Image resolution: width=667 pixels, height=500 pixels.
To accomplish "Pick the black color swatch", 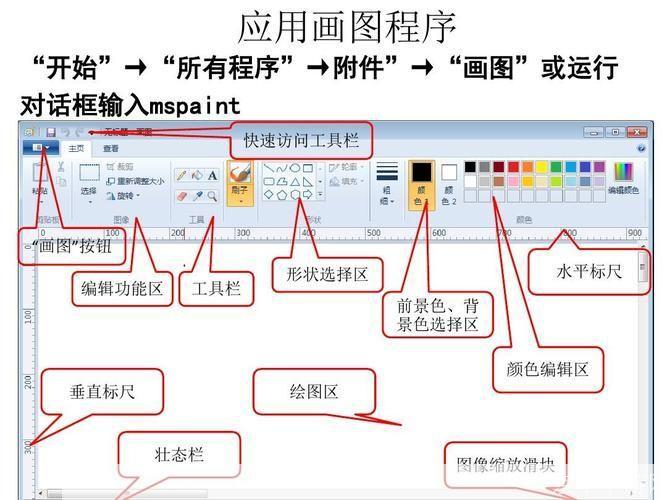I will tap(470, 167).
